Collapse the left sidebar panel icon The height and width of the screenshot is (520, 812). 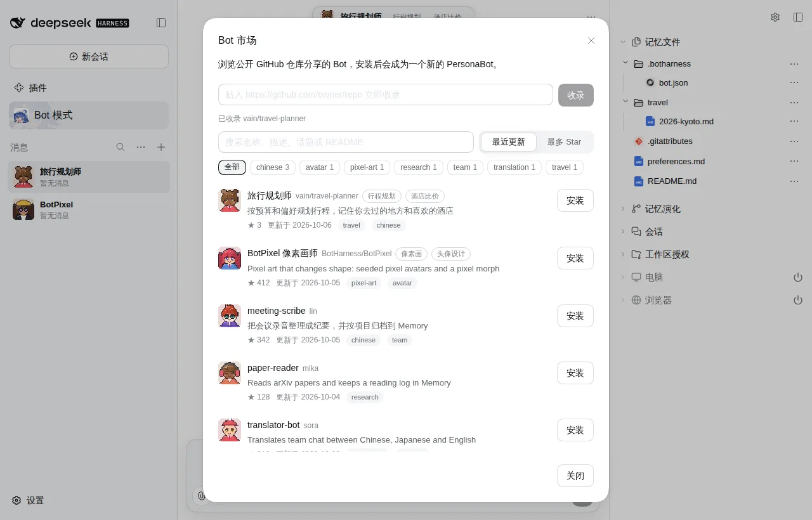coord(161,23)
